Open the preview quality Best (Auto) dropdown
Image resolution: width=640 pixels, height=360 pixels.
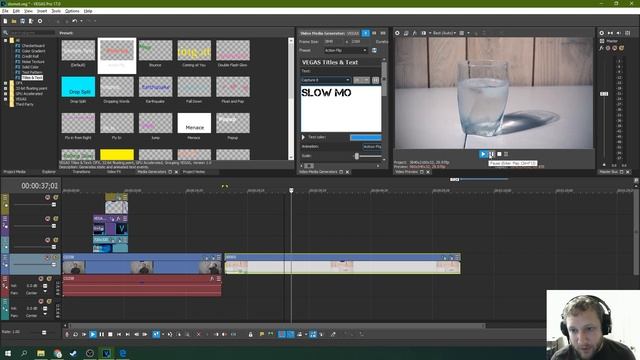pyautogui.click(x=444, y=33)
